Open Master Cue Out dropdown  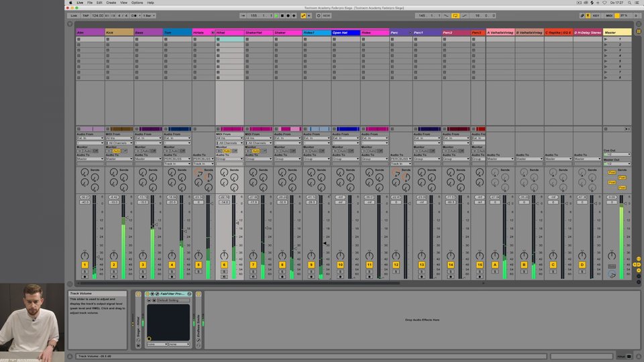coord(617,154)
